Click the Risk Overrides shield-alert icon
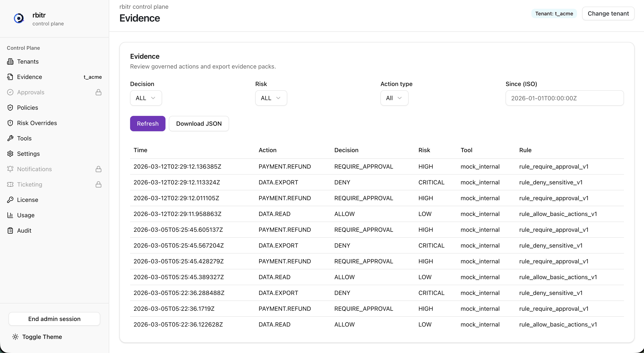The image size is (644, 353). pos(10,123)
